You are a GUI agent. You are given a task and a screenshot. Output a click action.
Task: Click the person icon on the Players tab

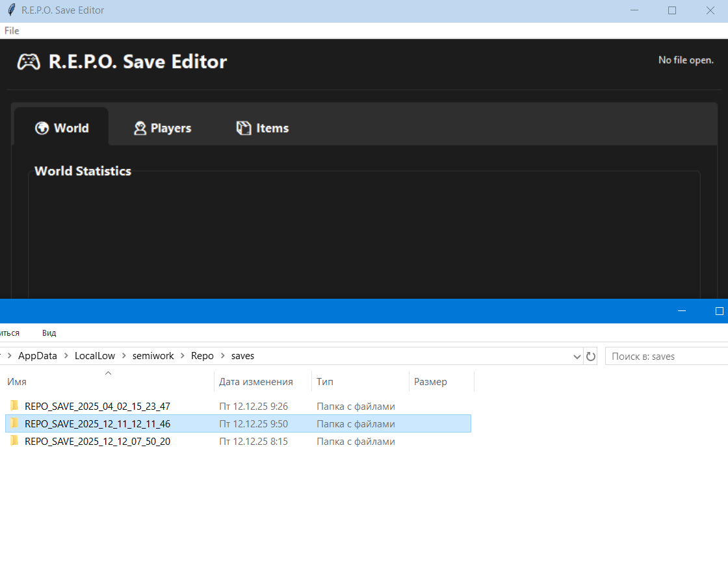140,128
